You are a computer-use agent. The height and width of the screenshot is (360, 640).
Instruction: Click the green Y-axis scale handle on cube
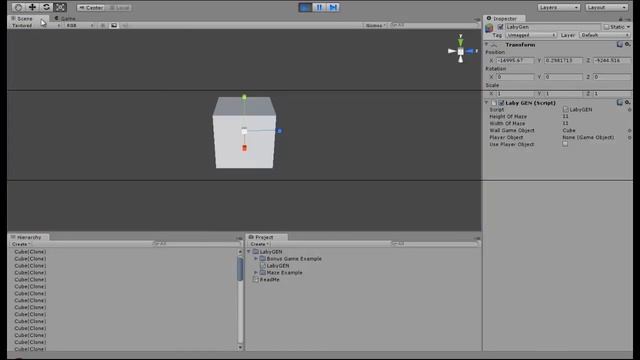(244, 97)
